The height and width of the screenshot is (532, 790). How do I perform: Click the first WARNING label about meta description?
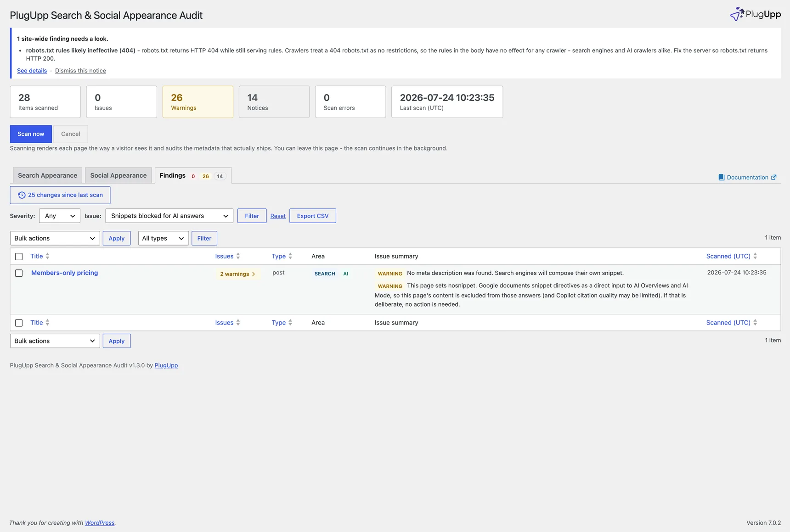click(390, 274)
